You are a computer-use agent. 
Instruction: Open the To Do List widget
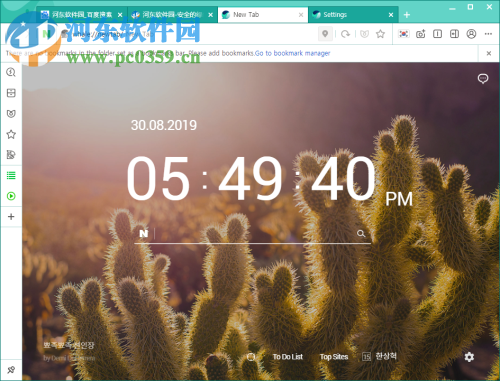pos(288,357)
